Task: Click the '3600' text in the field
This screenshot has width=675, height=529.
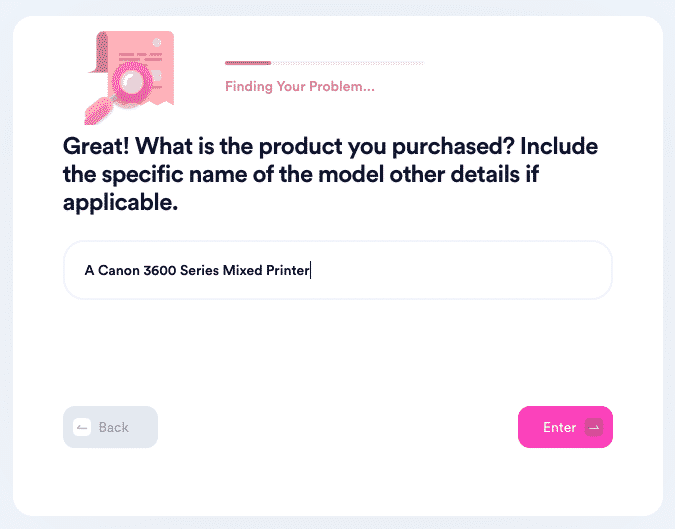Action: click(x=160, y=270)
